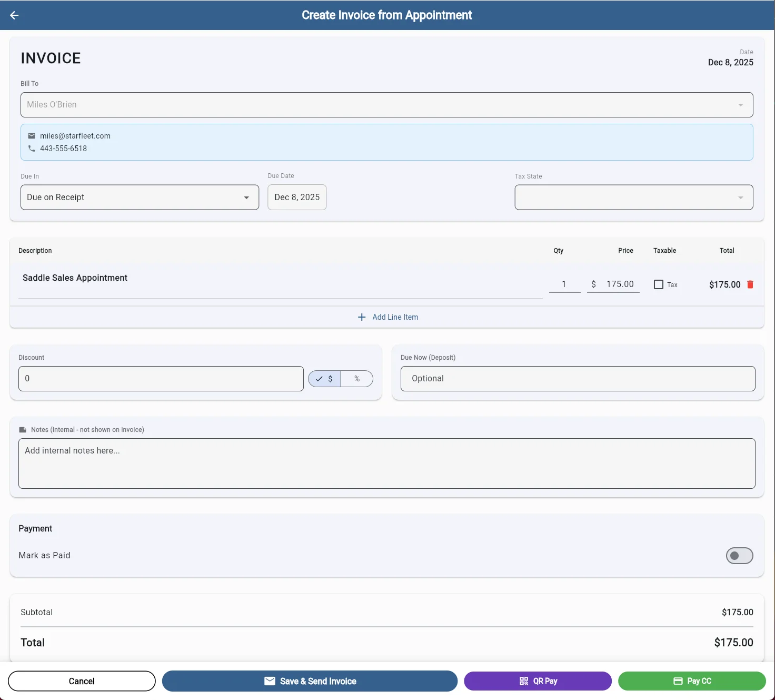Enable the Mark as Paid toggle
This screenshot has width=775, height=700.
pos(739,556)
